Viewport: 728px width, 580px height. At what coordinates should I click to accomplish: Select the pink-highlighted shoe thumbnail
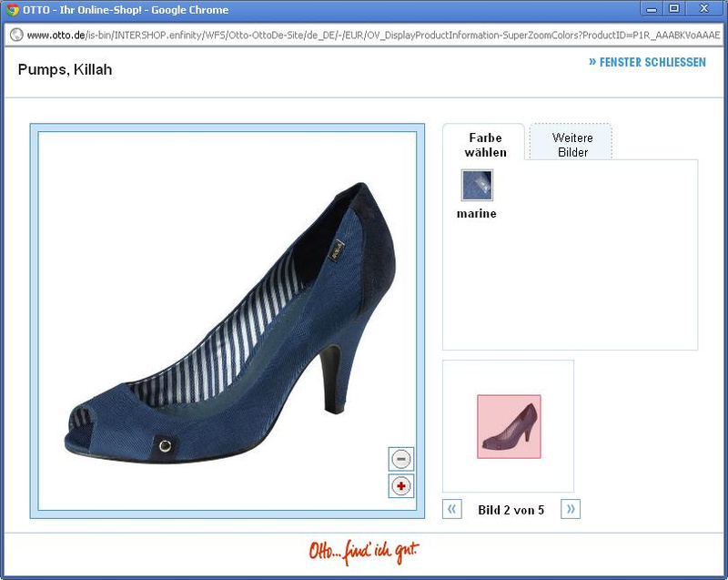point(509,426)
